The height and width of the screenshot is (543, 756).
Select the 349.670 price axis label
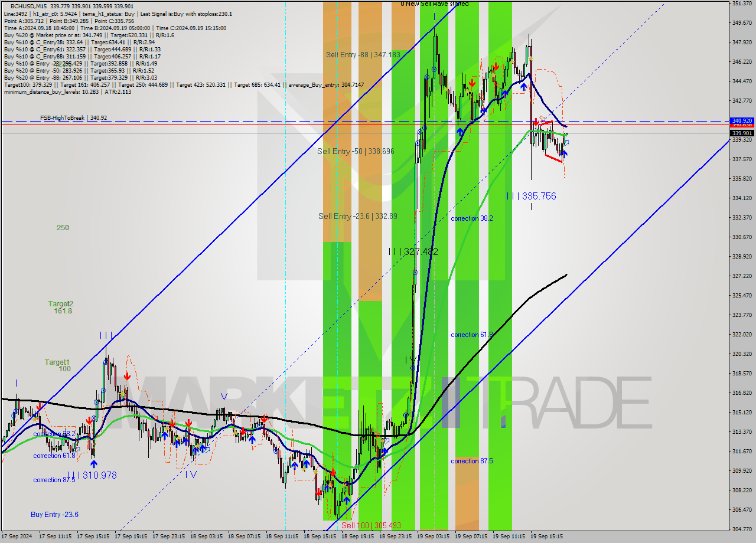[x=742, y=22]
